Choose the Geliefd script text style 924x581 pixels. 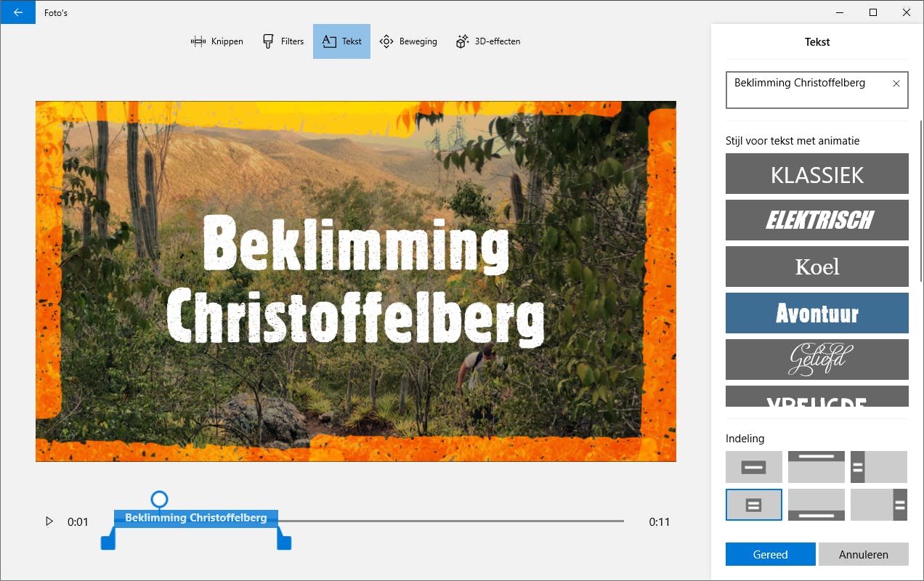click(817, 359)
